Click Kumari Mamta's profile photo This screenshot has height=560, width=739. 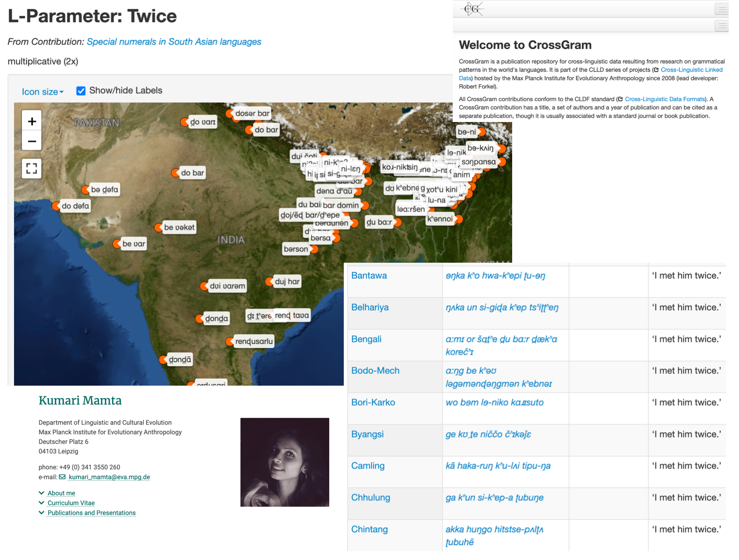coord(284,462)
